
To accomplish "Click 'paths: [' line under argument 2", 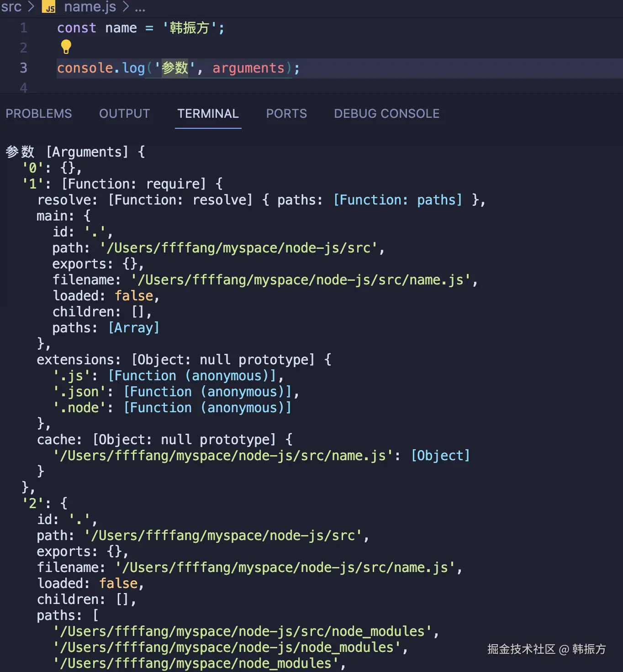I will 68,615.
